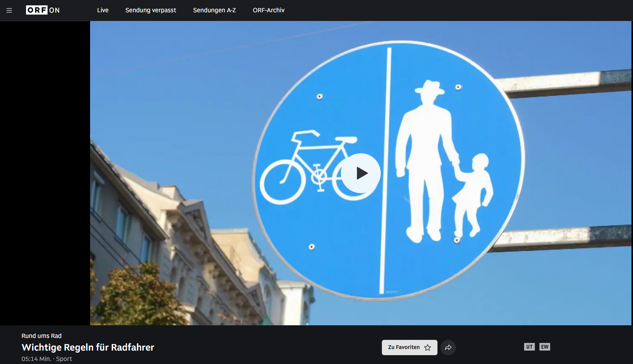Click the title Wichtige Regeln für Radfahrer
The width and height of the screenshot is (633, 364).
(x=88, y=347)
